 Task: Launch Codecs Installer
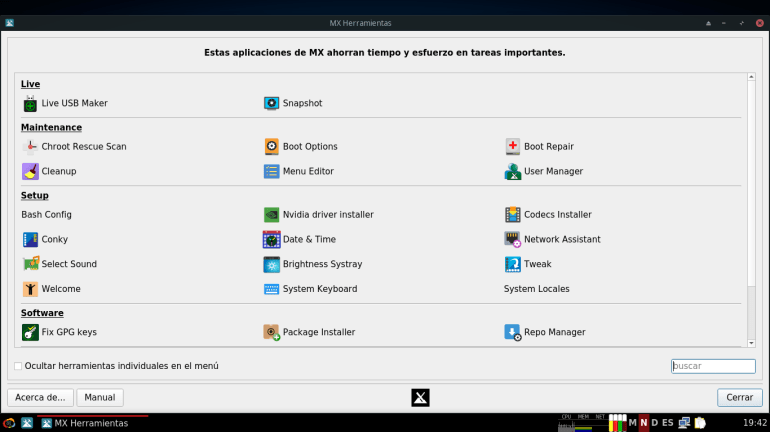click(548, 214)
